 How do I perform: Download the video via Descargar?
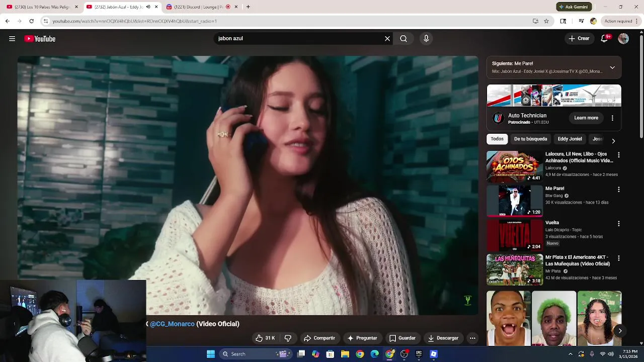point(443,338)
